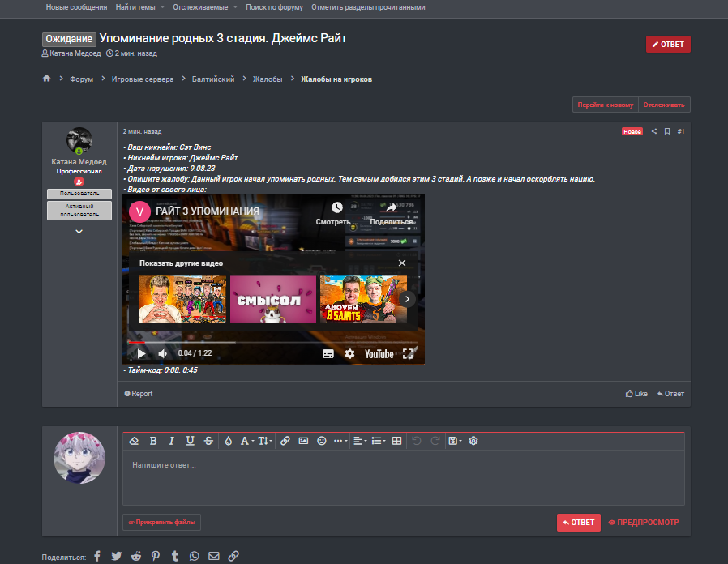Insert a table in the reply editor

click(x=396, y=441)
